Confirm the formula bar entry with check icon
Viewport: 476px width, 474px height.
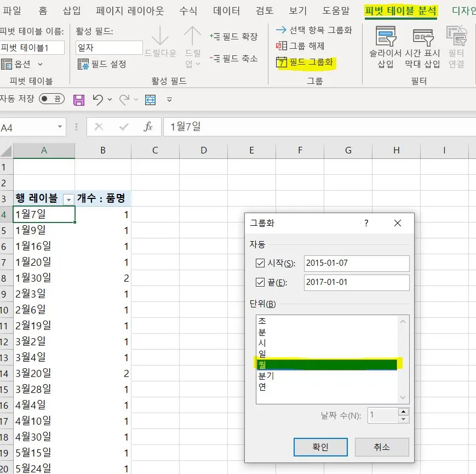coord(124,127)
